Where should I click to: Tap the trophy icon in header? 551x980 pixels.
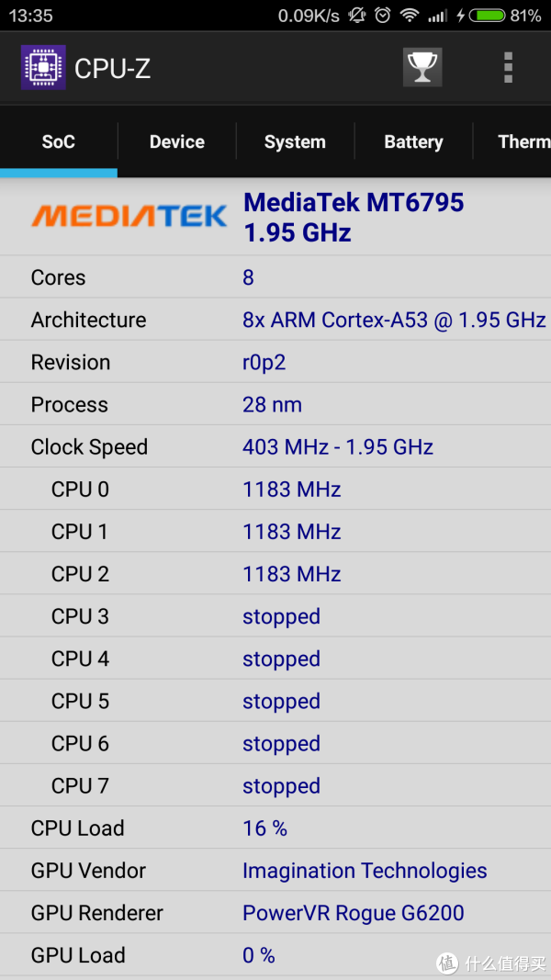[422, 67]
